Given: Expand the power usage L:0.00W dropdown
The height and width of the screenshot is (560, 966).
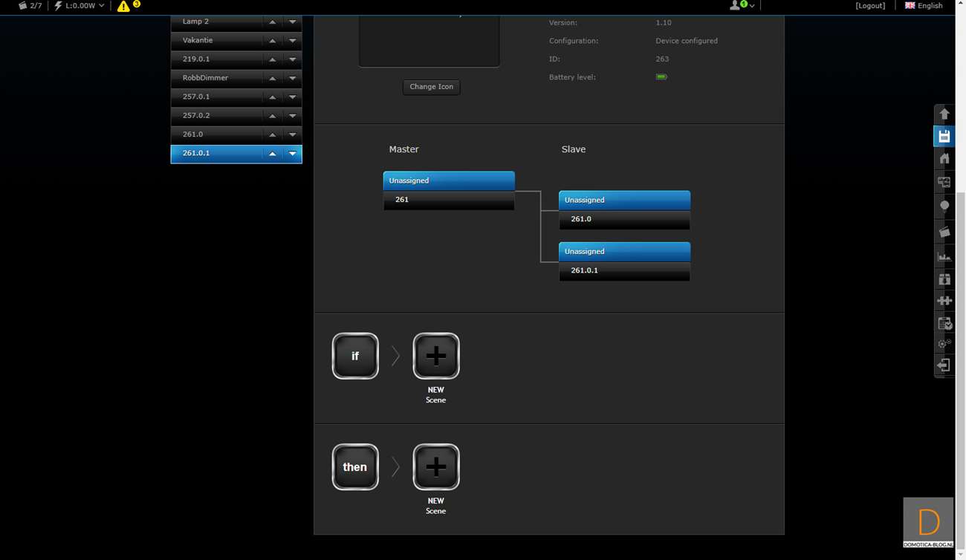Looking at the screenshot, I should (80, 6).
